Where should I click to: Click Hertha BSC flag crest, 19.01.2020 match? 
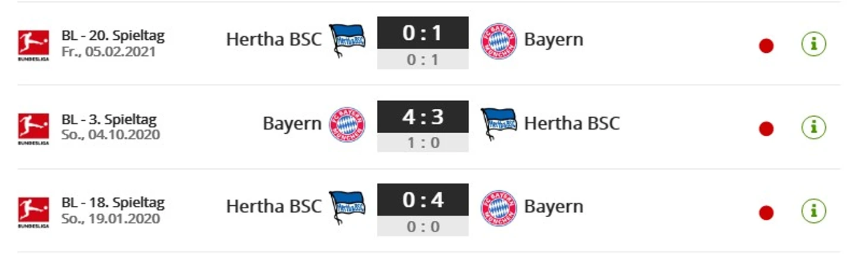[x=347, y=208]
